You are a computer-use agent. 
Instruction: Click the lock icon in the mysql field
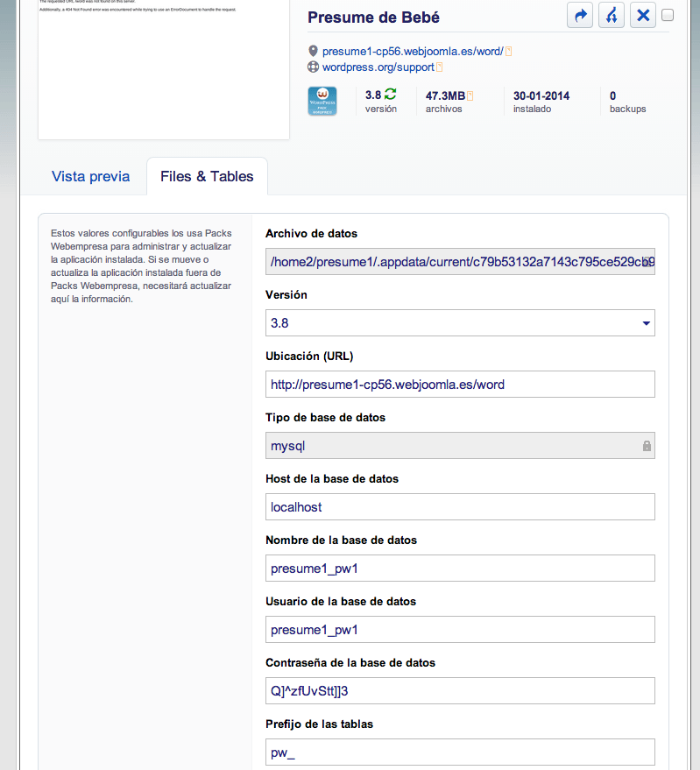tap(647, 445)
